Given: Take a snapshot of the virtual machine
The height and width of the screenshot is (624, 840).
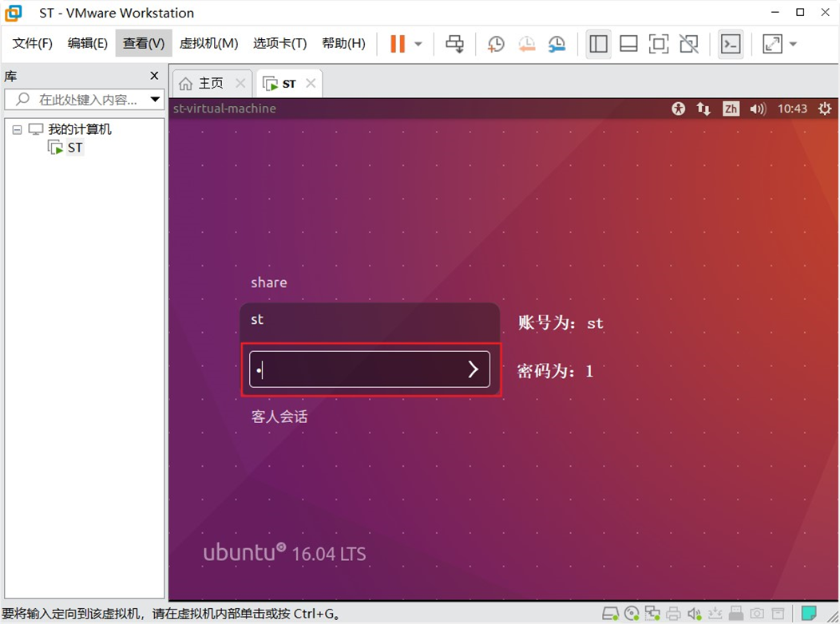Looking at the screenshot, I should (495, 43).
